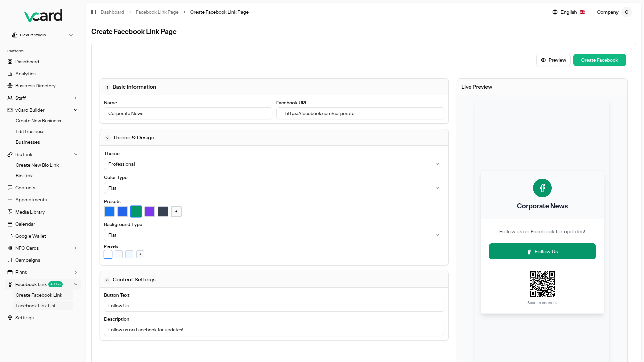Select the pale blue background preset
Viewport: 644px width, 362px height.
pyautogui.click(x=129, y=254)
